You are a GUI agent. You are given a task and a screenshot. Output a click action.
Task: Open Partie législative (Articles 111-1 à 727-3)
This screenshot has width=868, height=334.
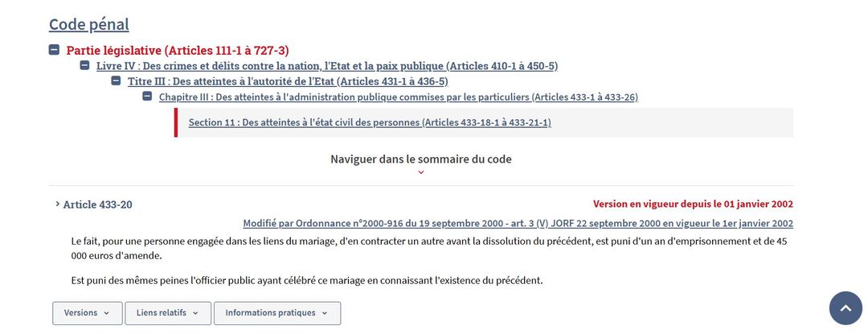[177, 50]
